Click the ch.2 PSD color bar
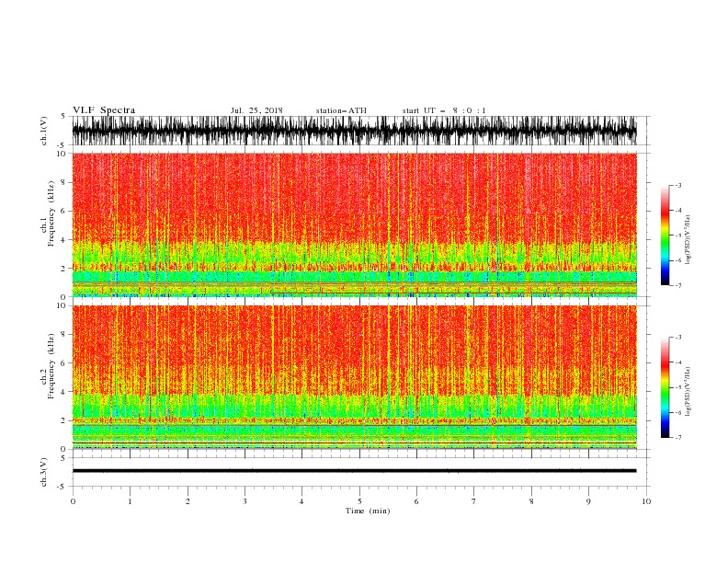The image size is (728, 563). (x=665, y=387)
